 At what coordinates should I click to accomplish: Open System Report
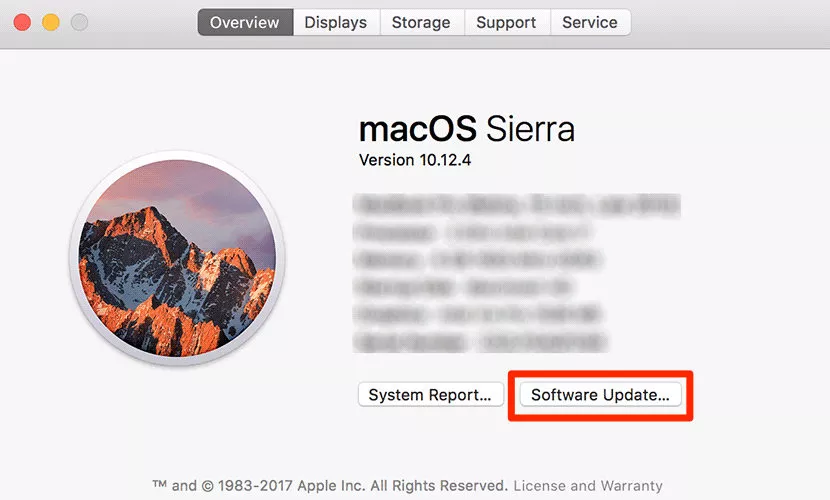point(430,395)
